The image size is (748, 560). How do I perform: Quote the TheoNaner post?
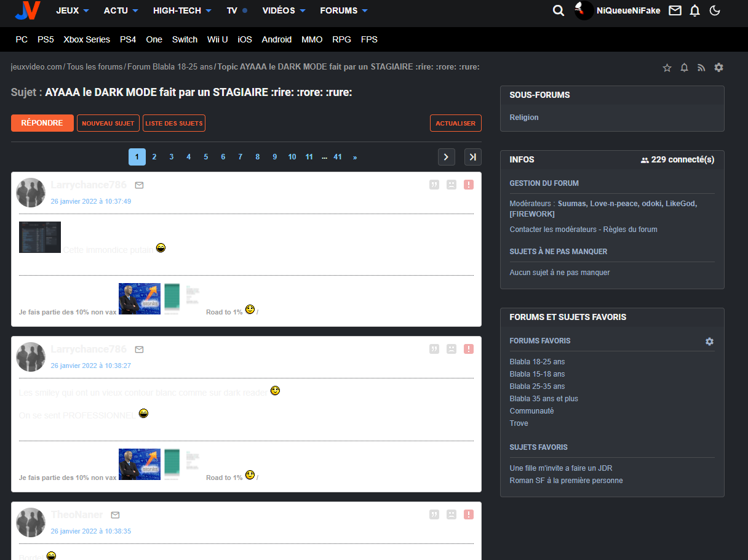pyautogui.click(x=434, y=514)
